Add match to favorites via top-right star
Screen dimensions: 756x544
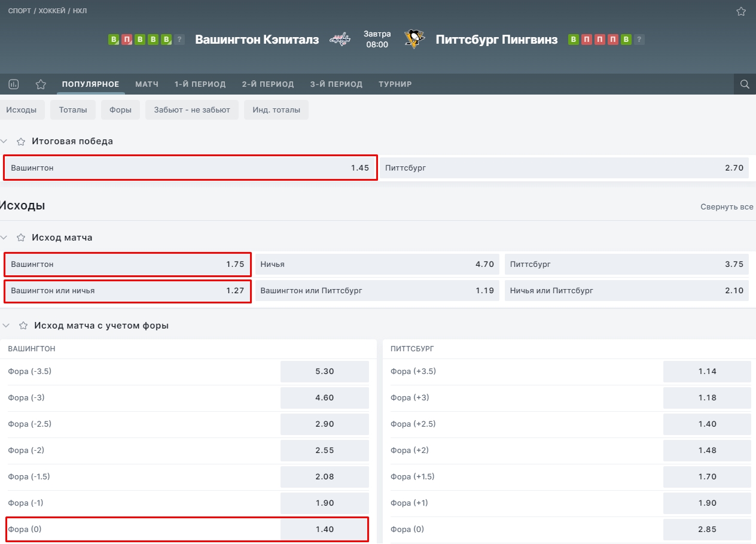coord(741,11)
